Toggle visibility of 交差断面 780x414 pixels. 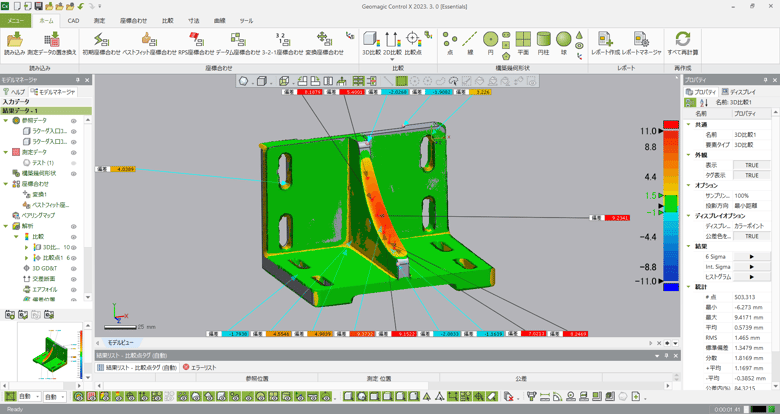(x=73, y=279)
